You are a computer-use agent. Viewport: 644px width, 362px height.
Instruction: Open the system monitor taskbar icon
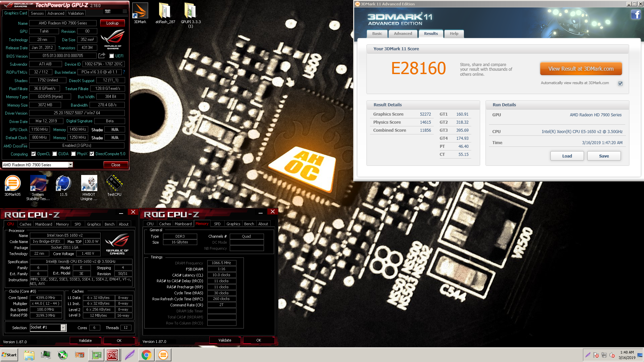pos(46,355)
